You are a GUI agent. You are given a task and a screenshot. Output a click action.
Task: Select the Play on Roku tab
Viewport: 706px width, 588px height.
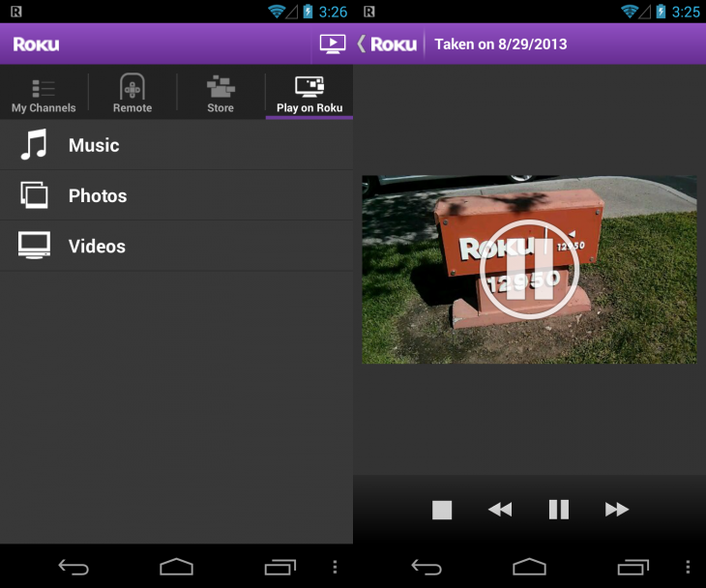pos(309,95)
